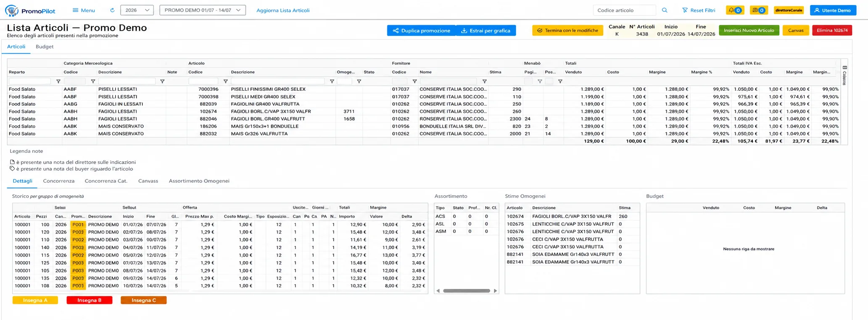
Task: Click the Menabò Pagi... filter icon
Action: click(540, 81)
